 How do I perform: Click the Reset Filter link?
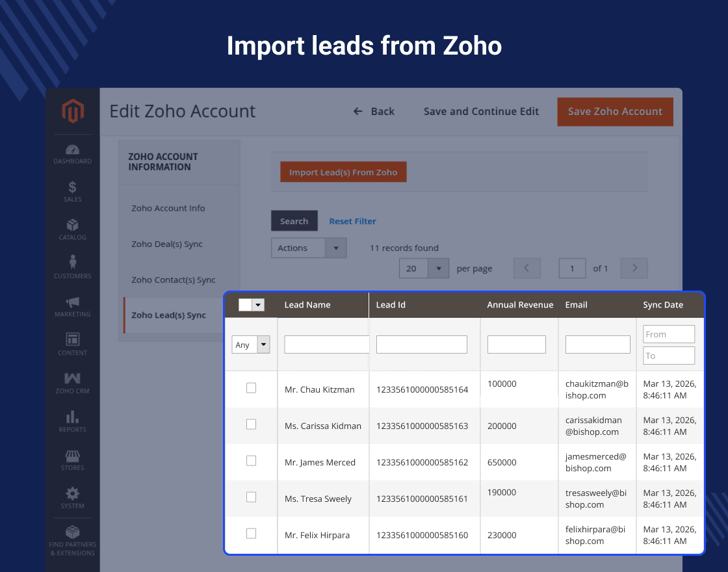pyautogui.click(x=352, y=222)
